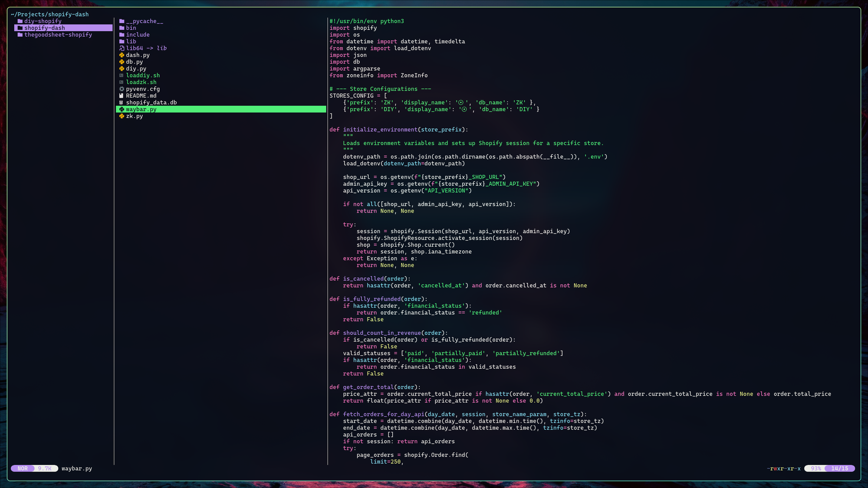Select the loadzk.sh script
Viewport: 868px width, 488px height.
pyautogui.click(x=141, y=82)
